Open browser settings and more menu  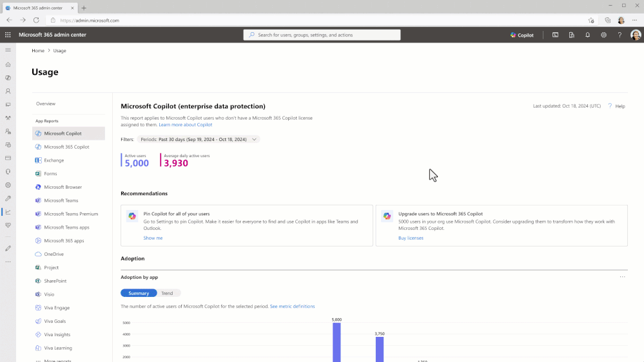click(635, 20)
